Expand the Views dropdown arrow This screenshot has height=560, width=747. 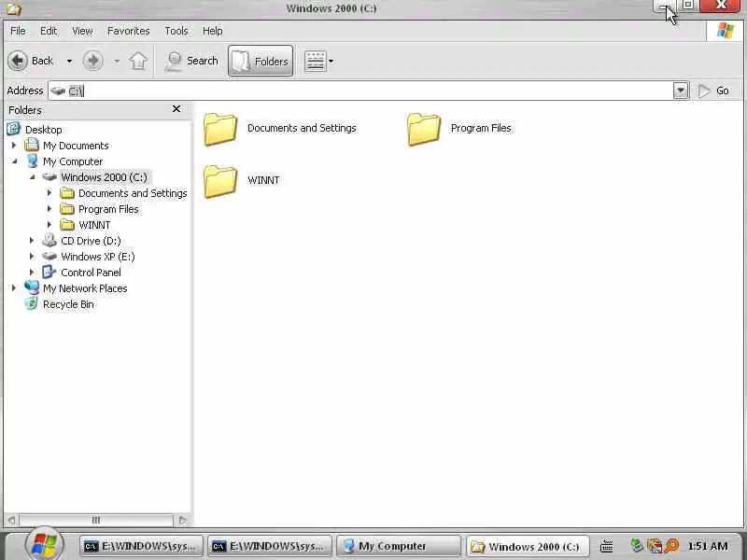coord(331,61)
